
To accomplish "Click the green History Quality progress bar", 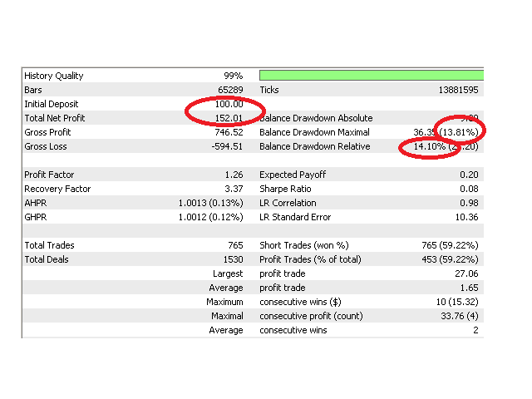I will (x=371, y=75).
